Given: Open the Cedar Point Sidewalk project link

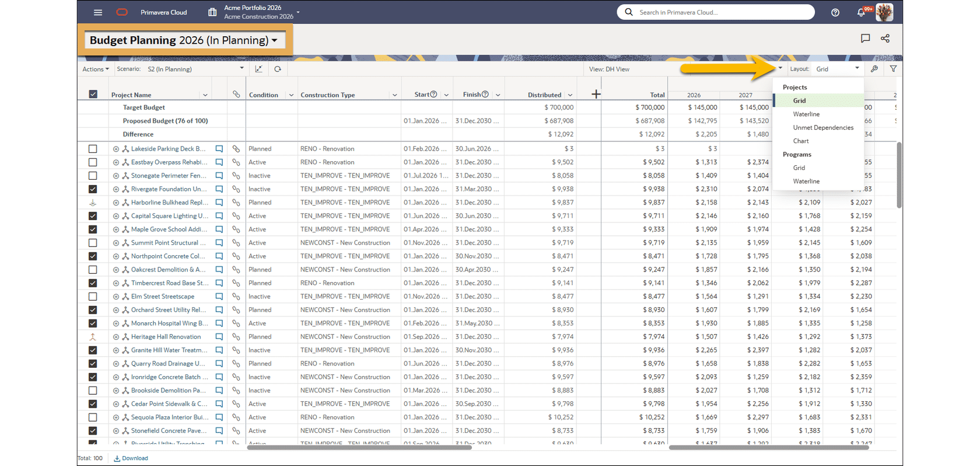Looking at the screenshot, I should click(169, 404).
